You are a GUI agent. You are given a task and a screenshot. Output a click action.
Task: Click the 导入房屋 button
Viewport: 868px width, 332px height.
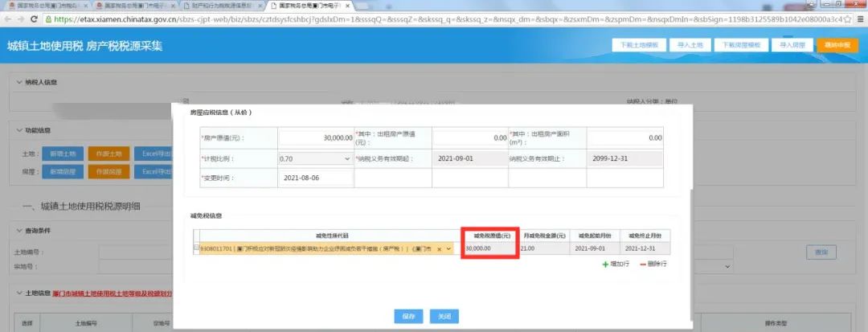(x=792, y=45)
